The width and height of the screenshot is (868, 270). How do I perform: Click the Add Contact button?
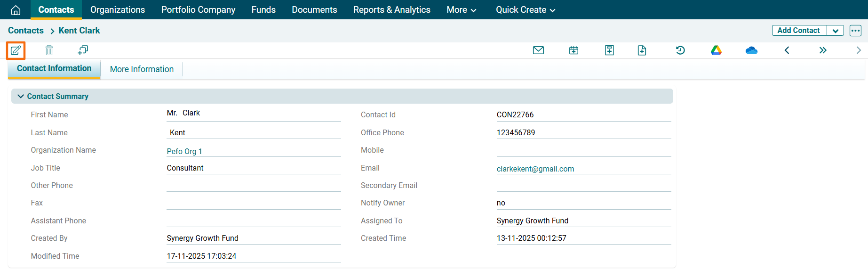(x=798, y=31)
